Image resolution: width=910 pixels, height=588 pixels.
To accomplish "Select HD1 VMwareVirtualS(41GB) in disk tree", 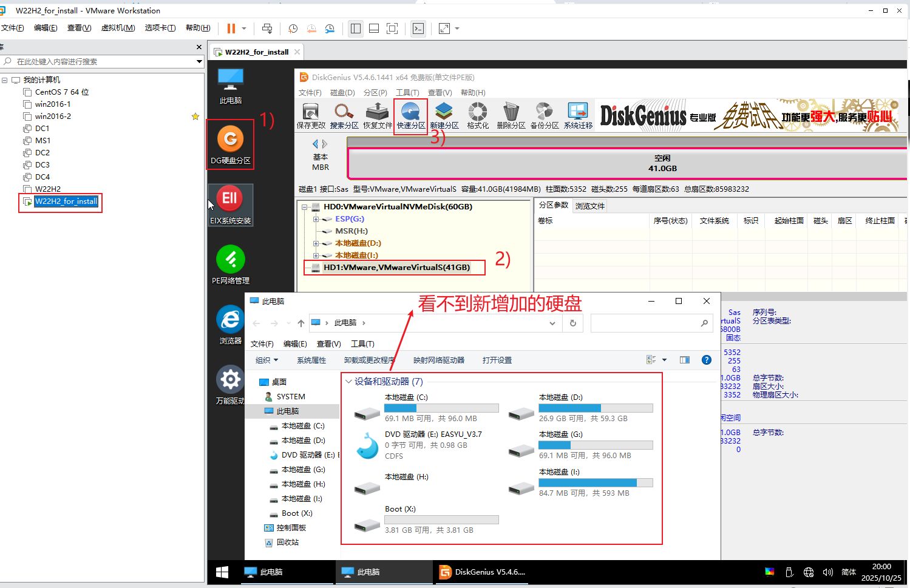I will (x=396, y=268).
